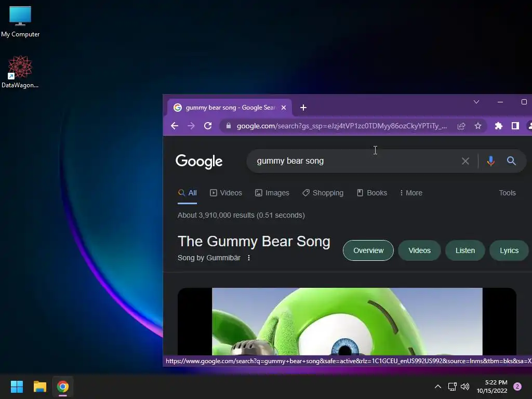Viewport: 532px width, 399px height.
Task: Submit search with the magnifier icon
Action: coord(511,161)
